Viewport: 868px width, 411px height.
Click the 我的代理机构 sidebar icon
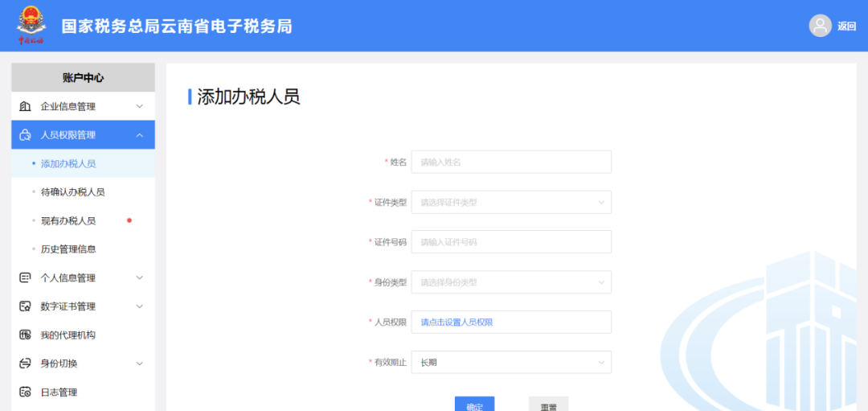(25, 335)
